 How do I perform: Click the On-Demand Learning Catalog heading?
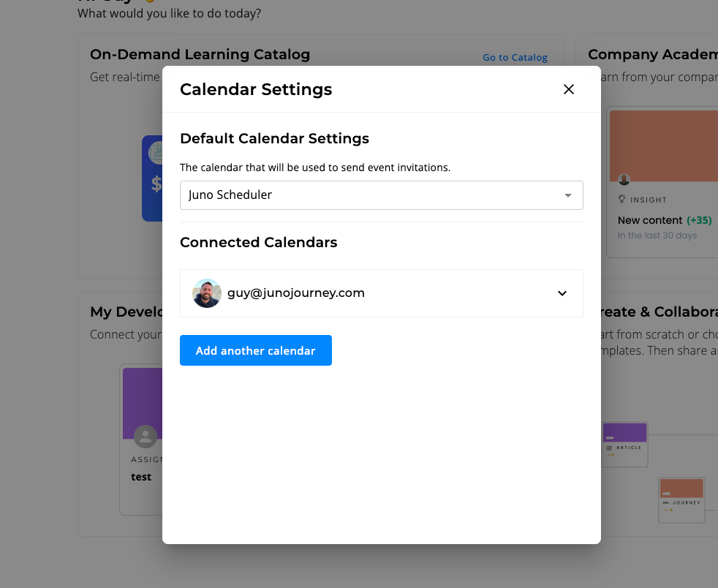pos(200,55)
